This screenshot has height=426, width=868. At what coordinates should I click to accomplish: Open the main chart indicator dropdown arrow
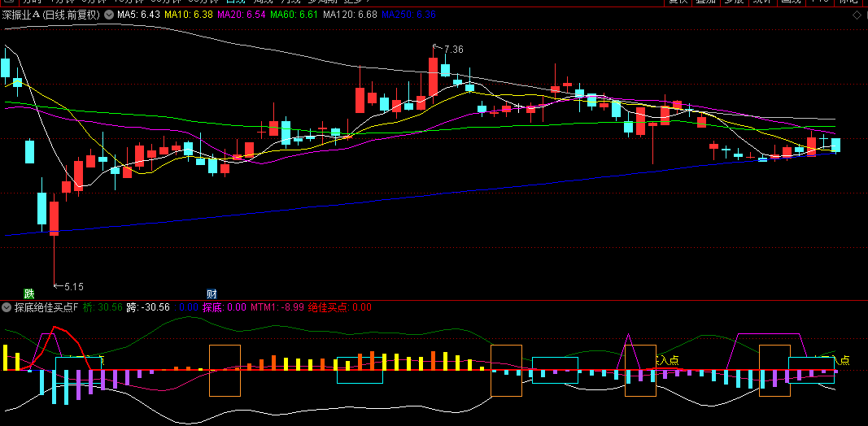pos(108,15)
